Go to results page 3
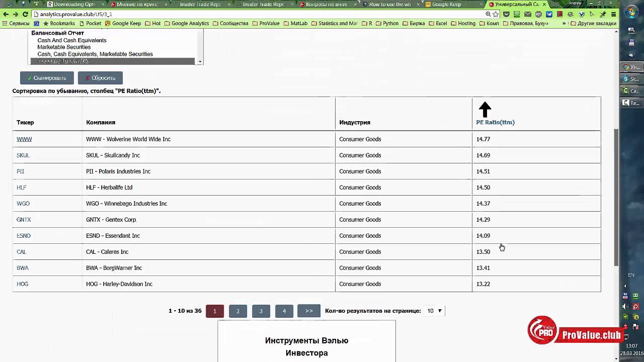The width and height of the screenshot is (644, 362). [x=261, y=311]
